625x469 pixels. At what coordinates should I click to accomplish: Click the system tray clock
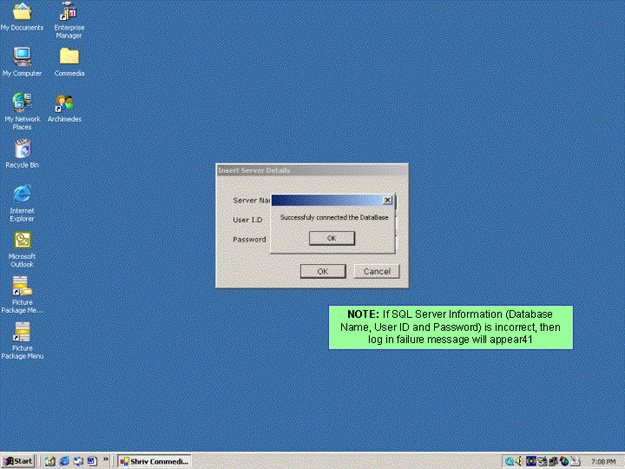[x=603, y=461]
